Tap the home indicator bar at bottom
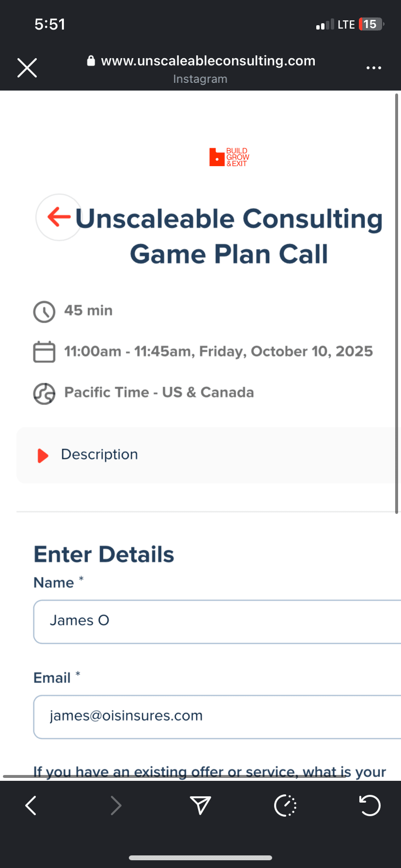 tap(200, 857)
